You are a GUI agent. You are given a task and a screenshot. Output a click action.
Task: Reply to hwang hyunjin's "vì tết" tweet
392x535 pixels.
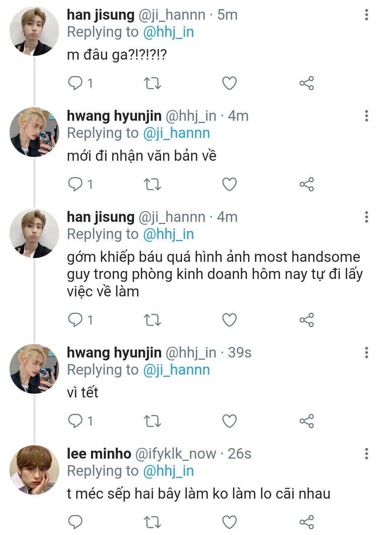76,421
